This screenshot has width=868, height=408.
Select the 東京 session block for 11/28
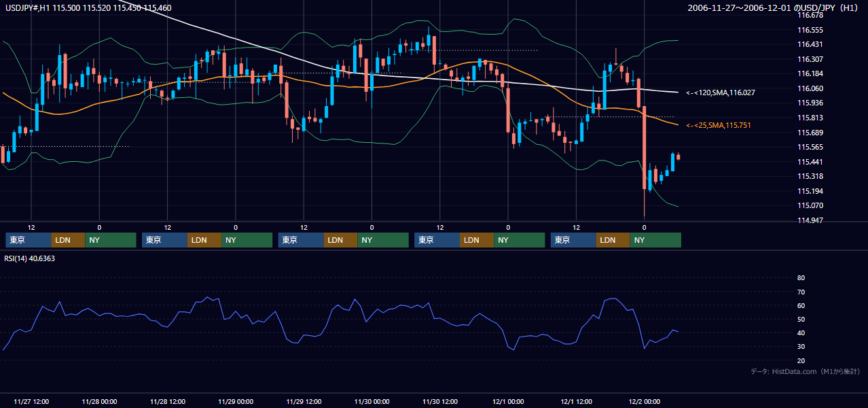164,240
